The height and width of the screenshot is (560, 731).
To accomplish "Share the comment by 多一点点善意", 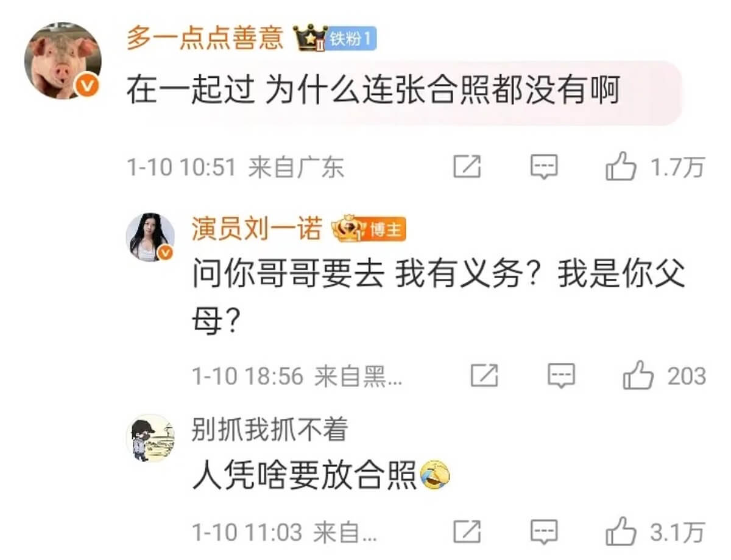I will click(467, 166).
